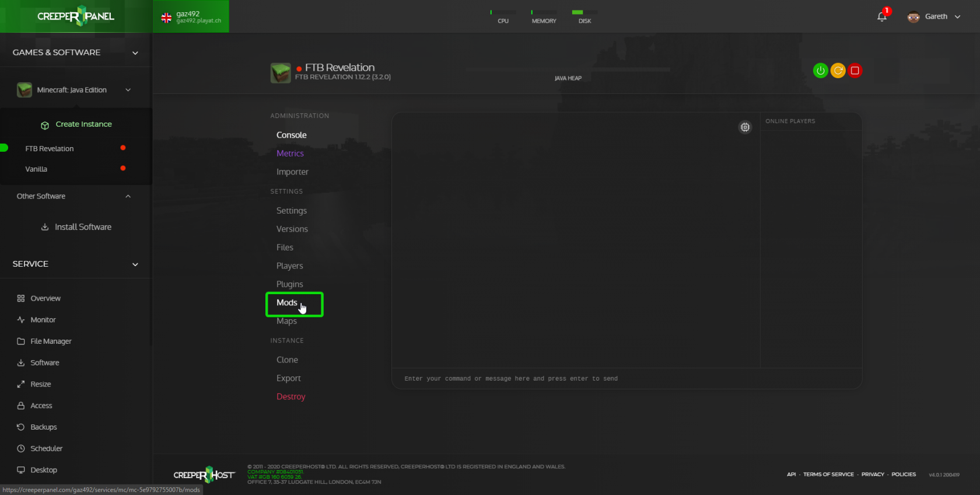Click the Terms of Service footer link
Viewport: 980px width, 495px height.
point(828,475)
